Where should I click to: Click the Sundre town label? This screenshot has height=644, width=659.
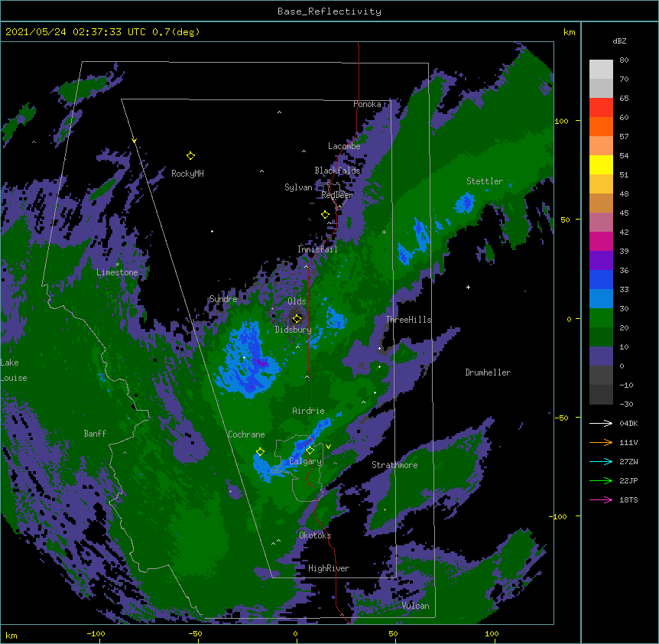click(223, 299)
